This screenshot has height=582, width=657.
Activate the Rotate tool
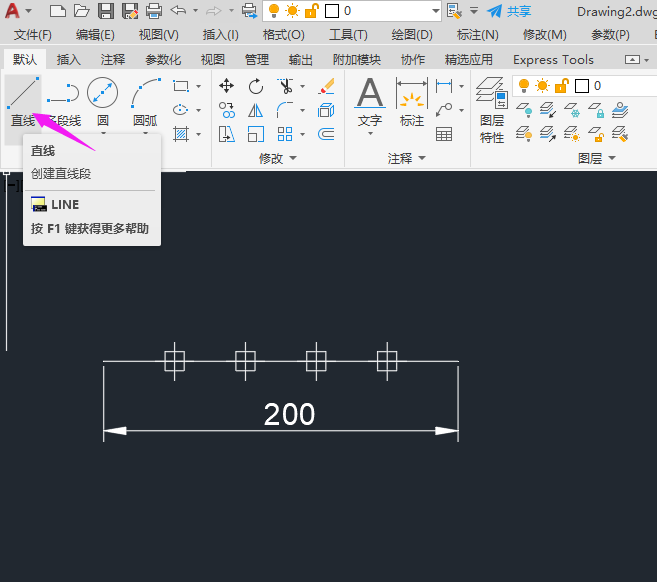(256, 86)
